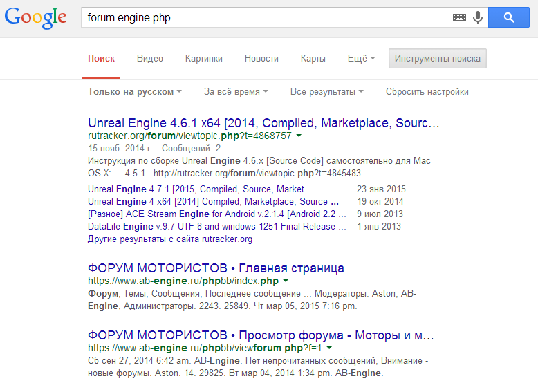Click Сбросить настройки link
The height and width of the screenshot is (392, 538).
pyautogui.click(x=427, y=92)
